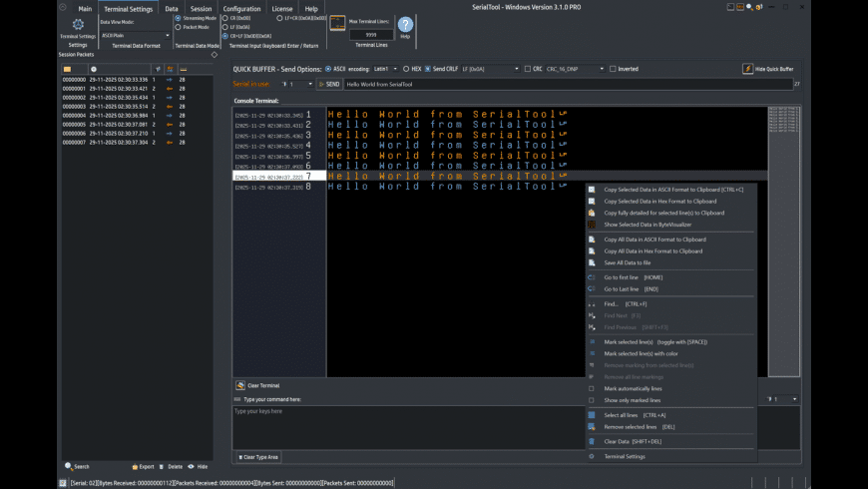
Task: Click the terminal minimap overview strip
Action: tap(784, 242)
